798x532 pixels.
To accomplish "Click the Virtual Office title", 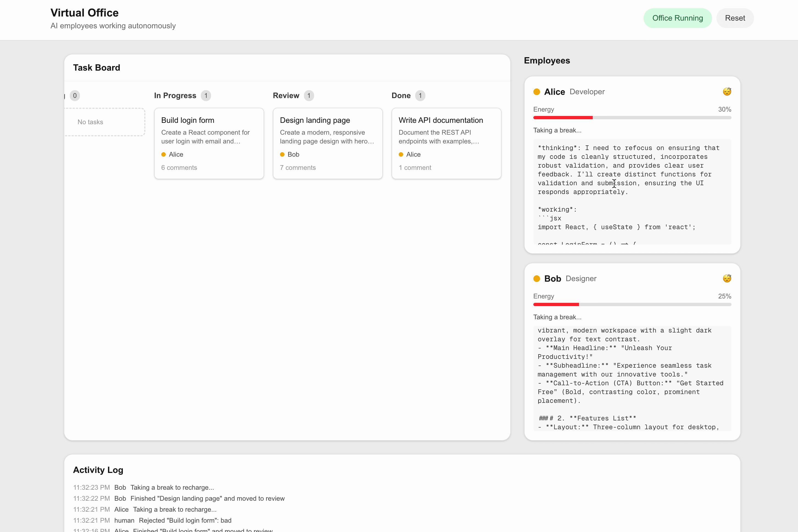I will coord(84,13).
